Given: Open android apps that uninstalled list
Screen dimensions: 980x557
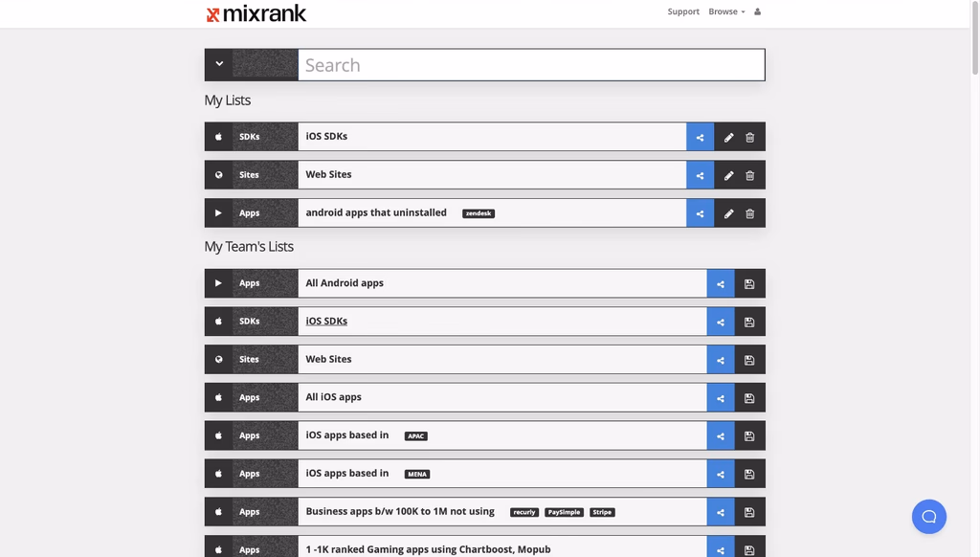Looking at the screenshot, I should [x=375, y=212].
